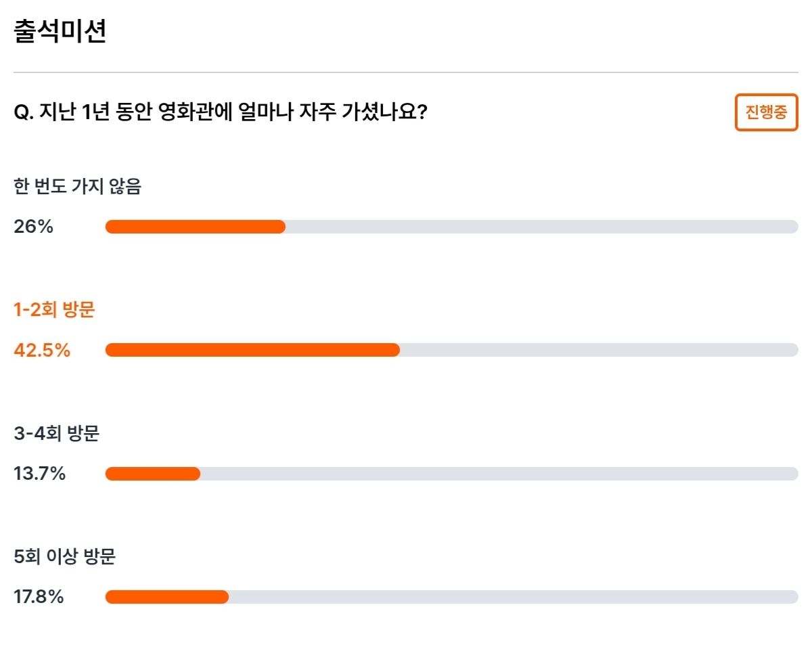Click the 26% percentage label
The height and width of the screenshot is (647, 812).
(x=33, y=227)
